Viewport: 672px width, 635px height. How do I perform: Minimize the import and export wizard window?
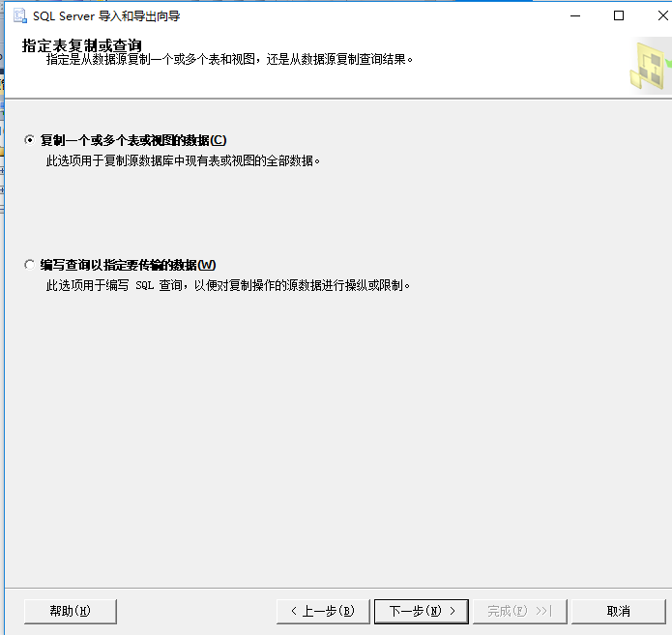575,15
